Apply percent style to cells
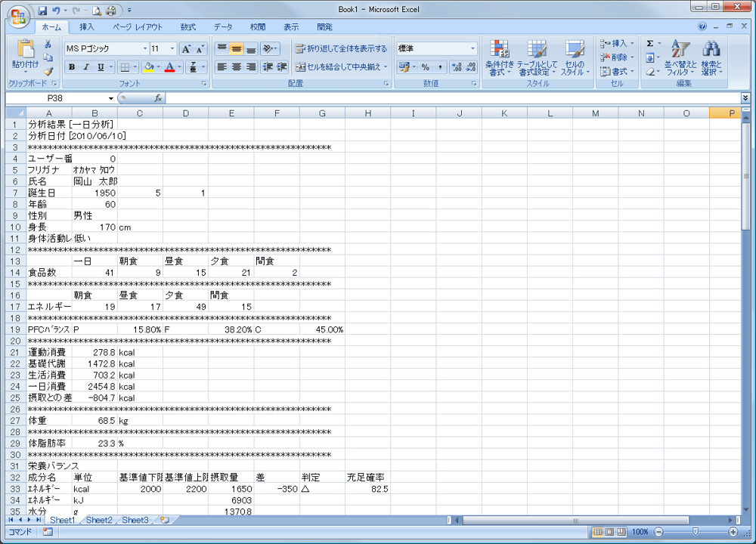The image size is (756, 544). pyautogui.click(x=425, y=67)
